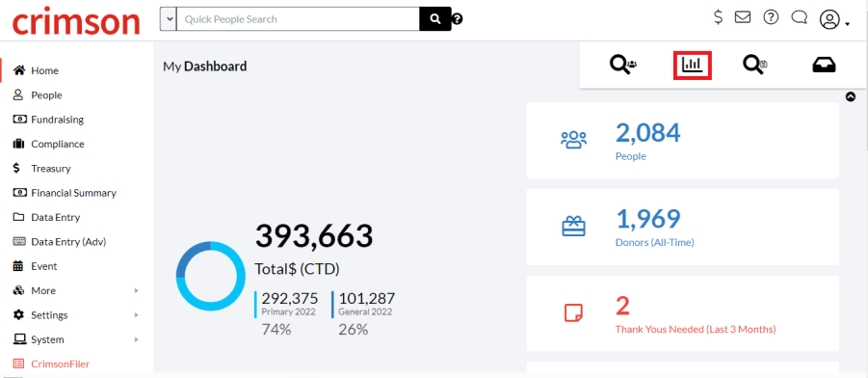Image resolution: width=868 pixels, height=378 pixels.
Task: Open the circled question mark help icon
Action: (x=771, y=17)
